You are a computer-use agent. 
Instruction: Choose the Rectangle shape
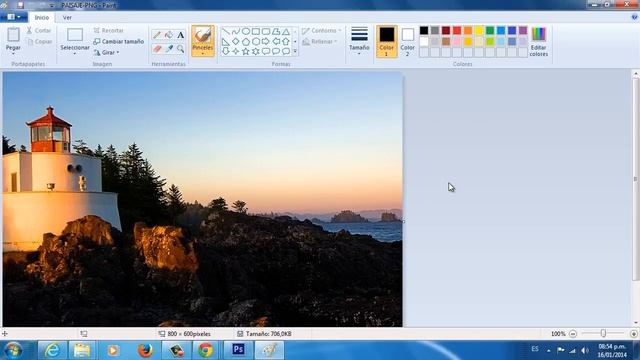click(256, 31)
